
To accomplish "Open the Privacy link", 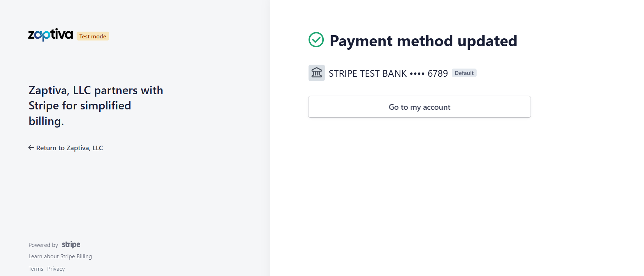I will pyautogui.click(x=56, y=269).
